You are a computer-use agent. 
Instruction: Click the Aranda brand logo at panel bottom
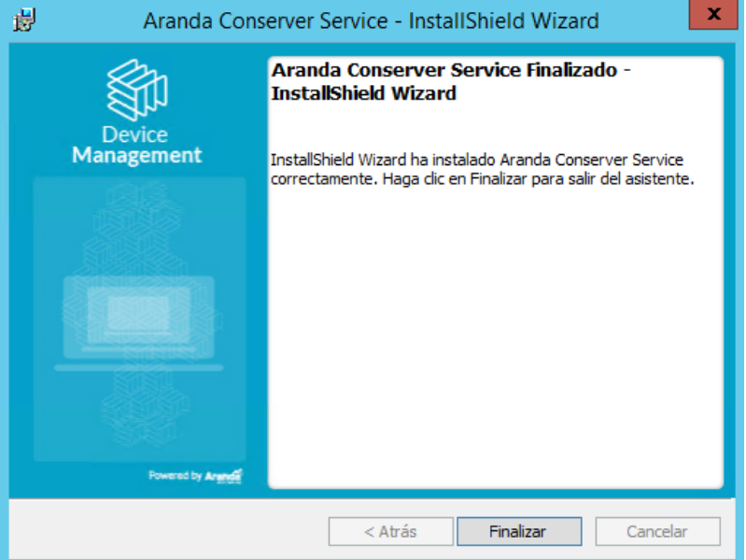[223, 475]
